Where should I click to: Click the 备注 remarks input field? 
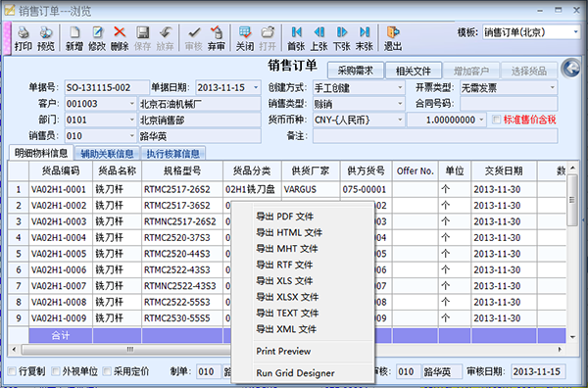coord(435,136)
